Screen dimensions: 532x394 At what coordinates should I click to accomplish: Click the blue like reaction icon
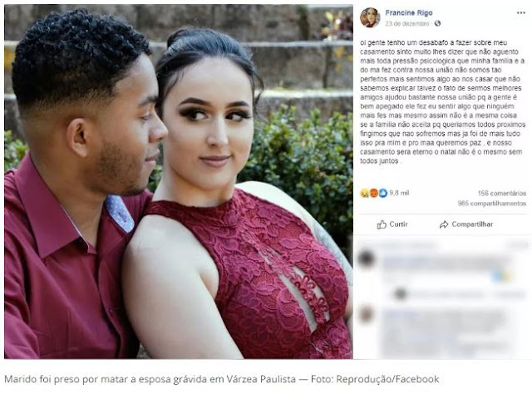tap(382, 194)
